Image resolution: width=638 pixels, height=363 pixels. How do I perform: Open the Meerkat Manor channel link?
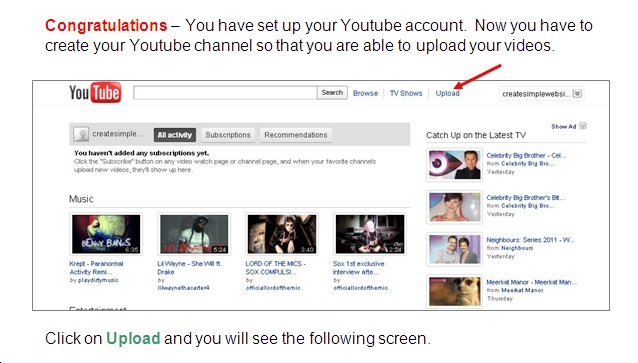[x=522, y=290]
